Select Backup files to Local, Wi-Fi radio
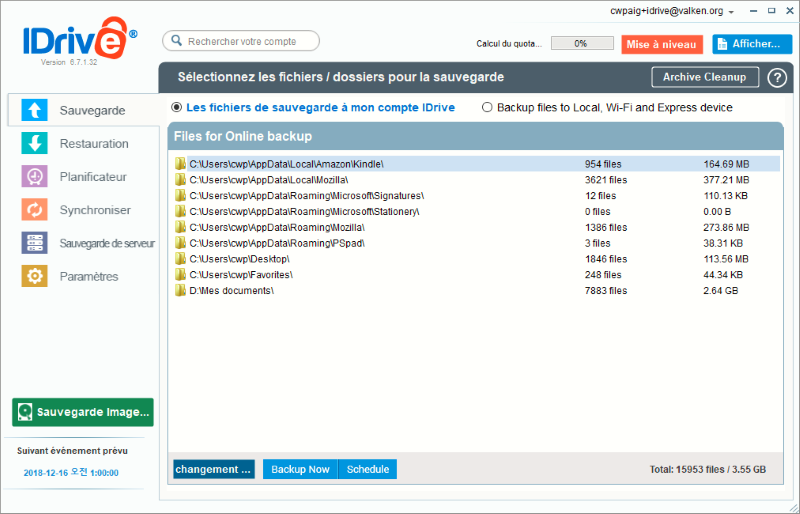The image size is (800, 514). pyautogui.click(x=487, y=107)
